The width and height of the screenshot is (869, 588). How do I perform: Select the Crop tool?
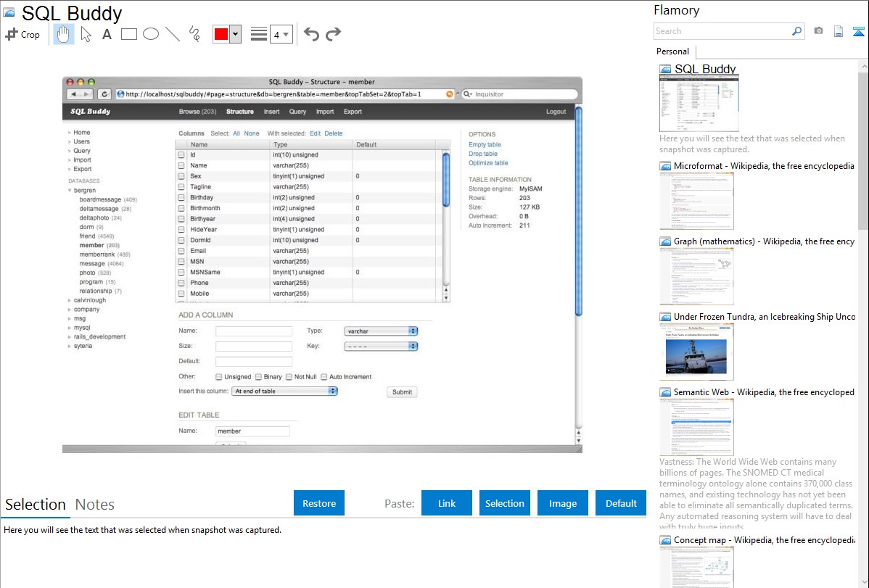coord(22,34)
